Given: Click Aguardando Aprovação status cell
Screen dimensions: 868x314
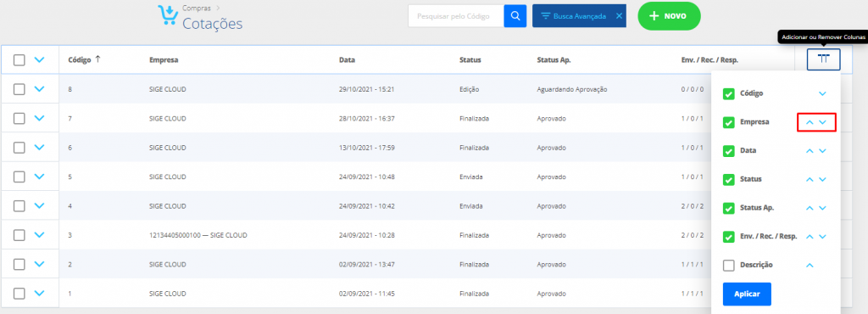Looking at the screenshot, I should (x=572, y=89).
